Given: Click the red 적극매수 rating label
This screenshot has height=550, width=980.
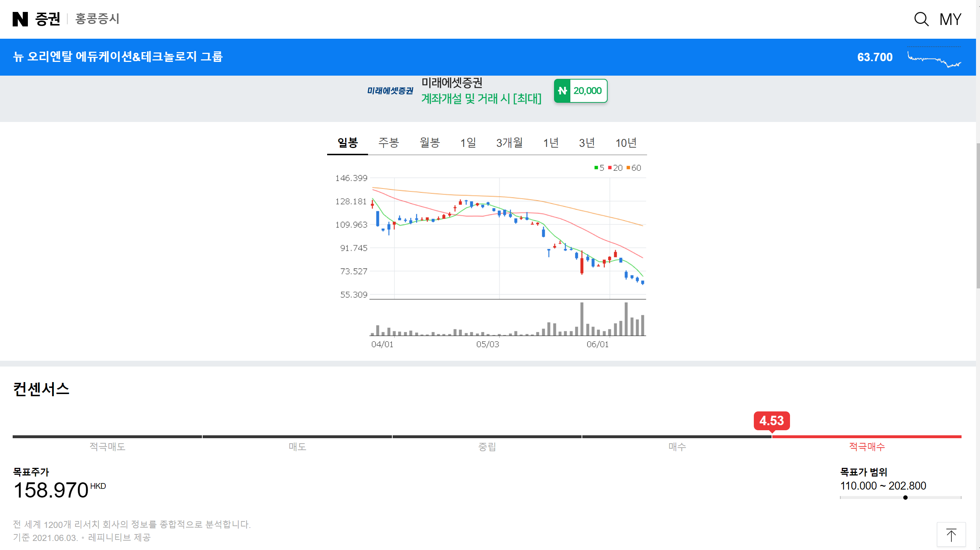Looking at the screenshot, I should coord(867,447).
